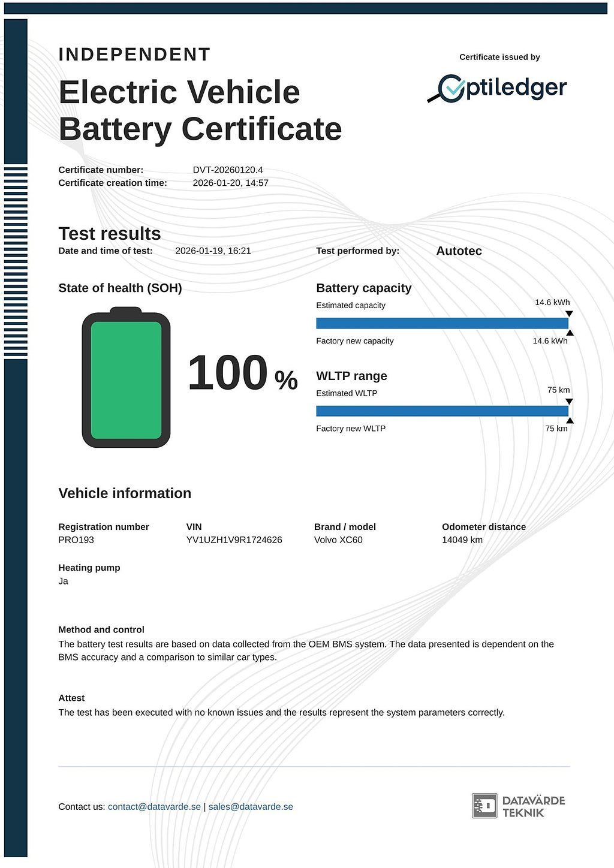This screenshot has width=614, height=868.
Task: Click the down arrow marker above Estimated WLTP bar
Action: [x=569, y=401]
